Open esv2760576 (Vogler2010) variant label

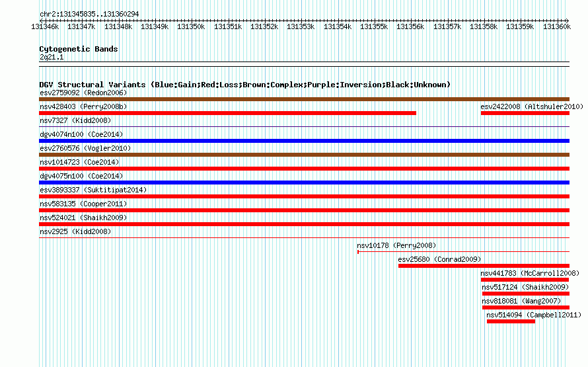[85, 148]
